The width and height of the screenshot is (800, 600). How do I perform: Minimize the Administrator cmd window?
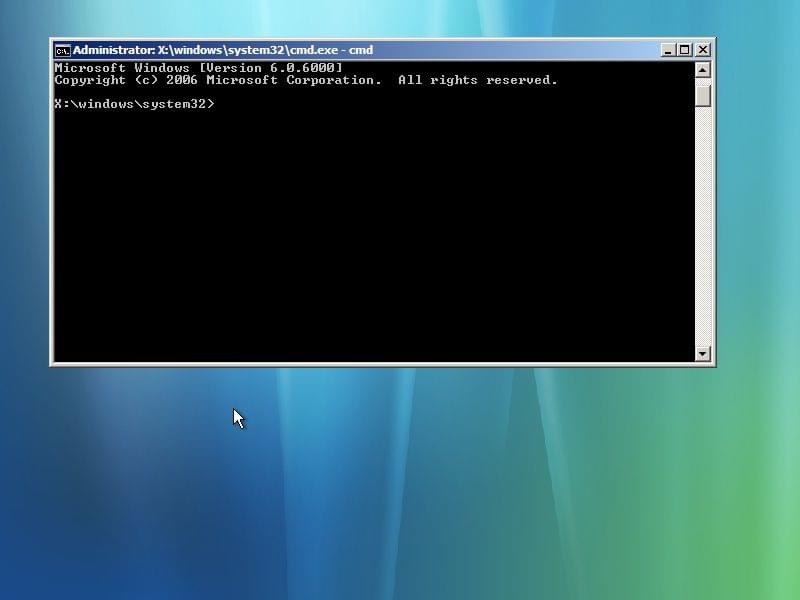point(668,50)
